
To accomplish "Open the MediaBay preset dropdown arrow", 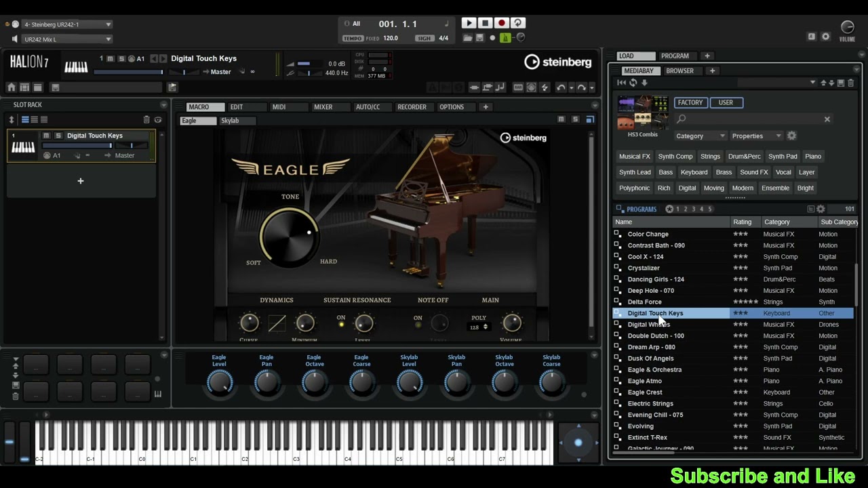I will click(x=812, y=83).
